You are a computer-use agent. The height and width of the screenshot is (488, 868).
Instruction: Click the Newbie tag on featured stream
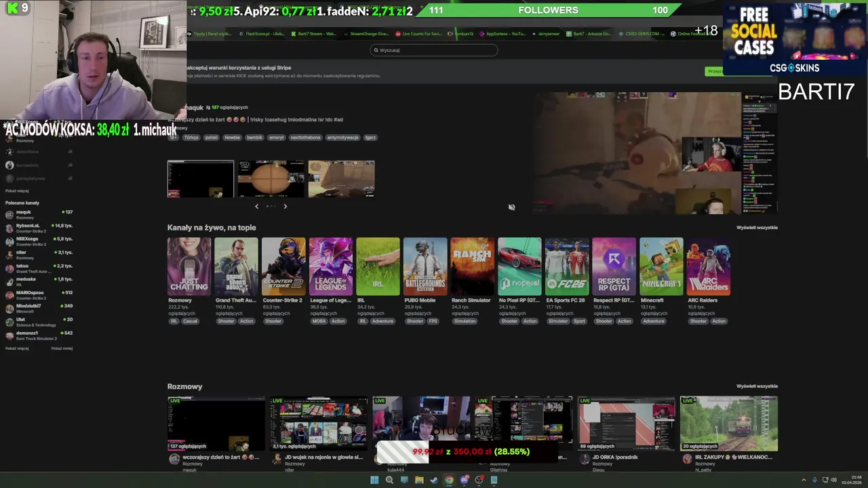click(x=233, y=138)
